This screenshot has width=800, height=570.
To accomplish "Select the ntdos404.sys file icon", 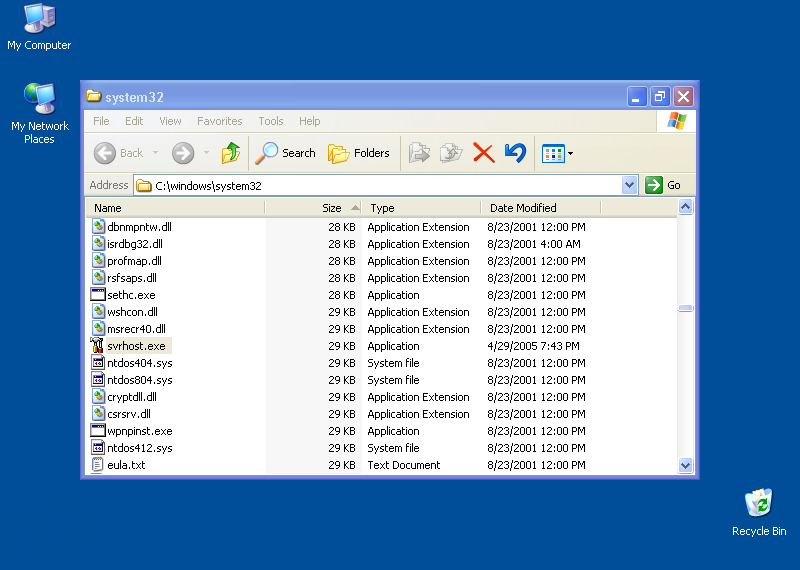I will (x=98, y=363).
